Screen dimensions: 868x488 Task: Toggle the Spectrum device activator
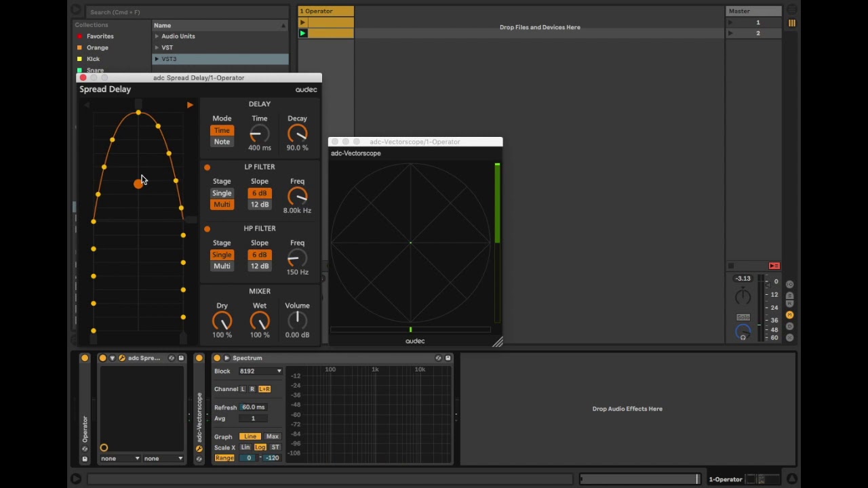pyautogui.click(x=217, y=358)
